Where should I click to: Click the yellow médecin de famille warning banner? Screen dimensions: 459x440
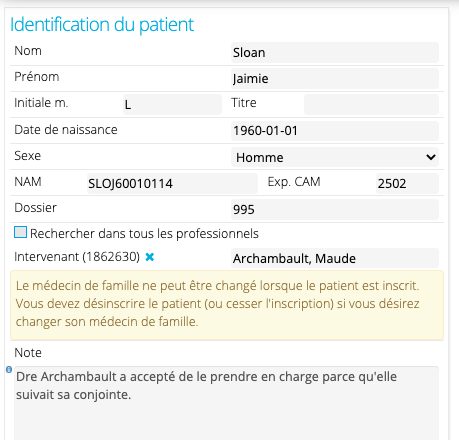tap(227, 305)
